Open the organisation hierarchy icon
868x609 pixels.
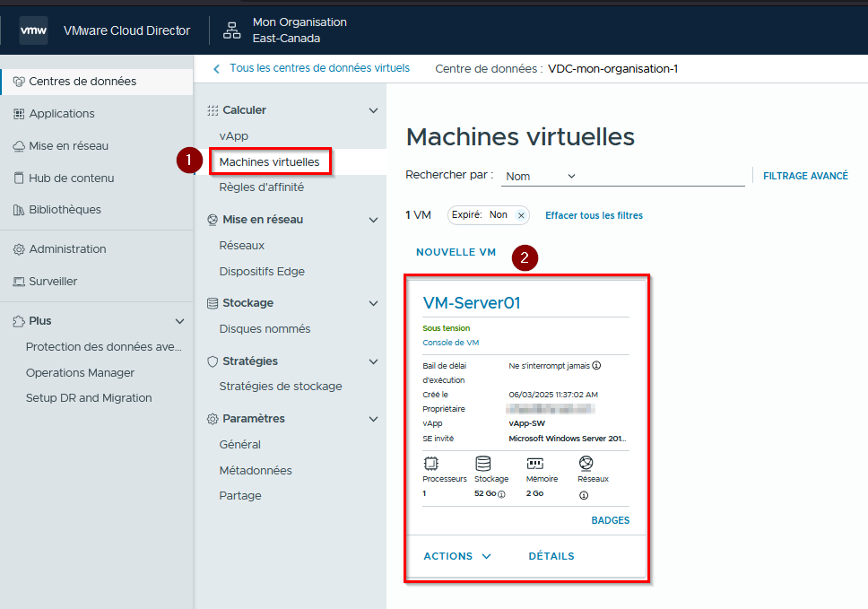[232, 30]
